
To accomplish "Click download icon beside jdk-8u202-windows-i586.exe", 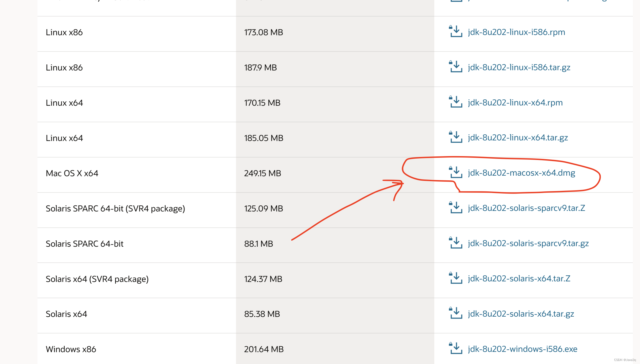I will [x=456, y=349].
